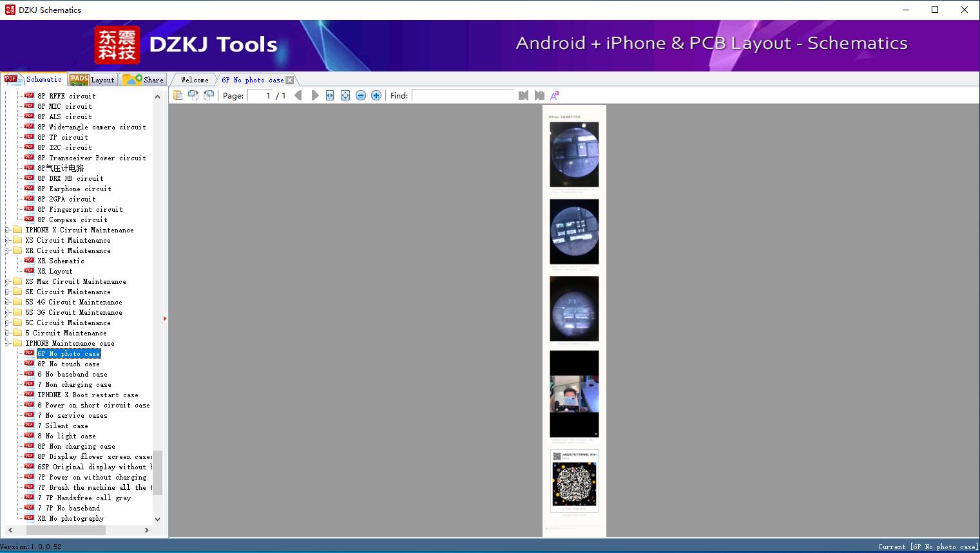Zoom out of the document

coord(361,95)
